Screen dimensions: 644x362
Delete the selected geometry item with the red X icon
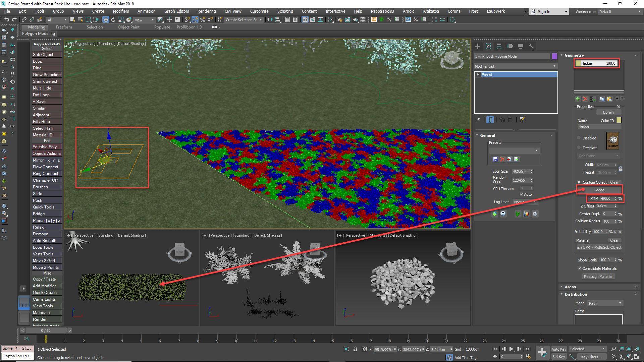click(x=585, y=99)
